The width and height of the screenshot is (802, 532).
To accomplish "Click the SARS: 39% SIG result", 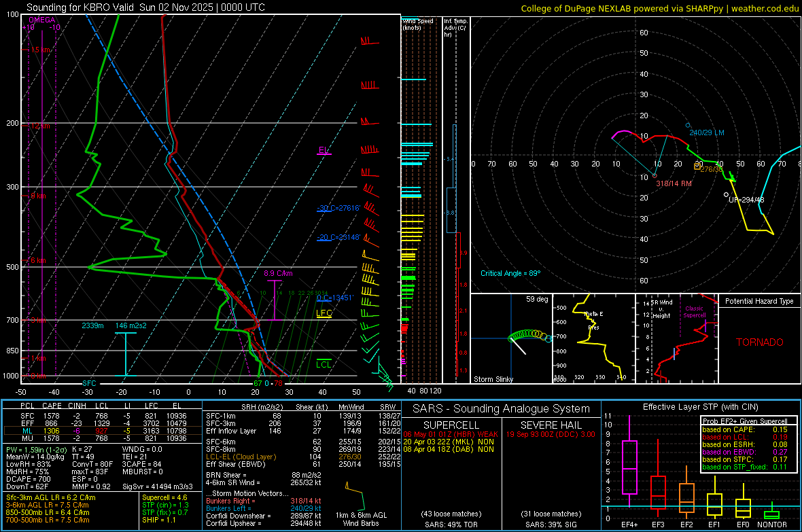I will (x=551, y=525).
